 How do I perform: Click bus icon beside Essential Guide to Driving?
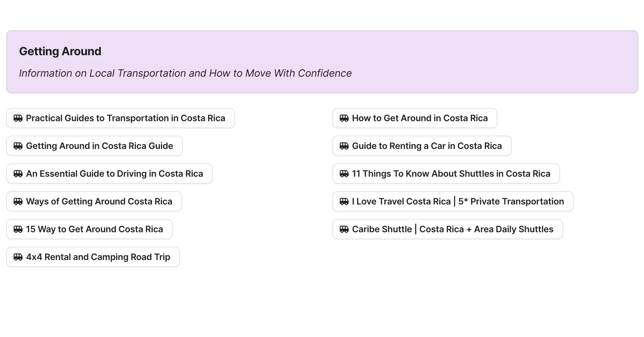[x=18, y=174]
